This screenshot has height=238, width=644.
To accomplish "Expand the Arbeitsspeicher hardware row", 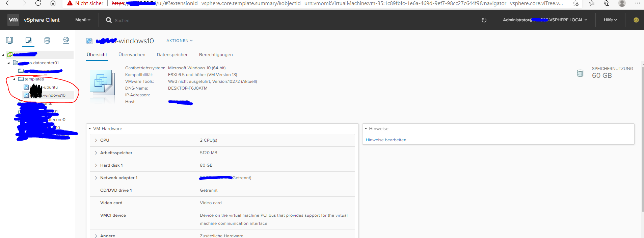I will click(96, 153).
